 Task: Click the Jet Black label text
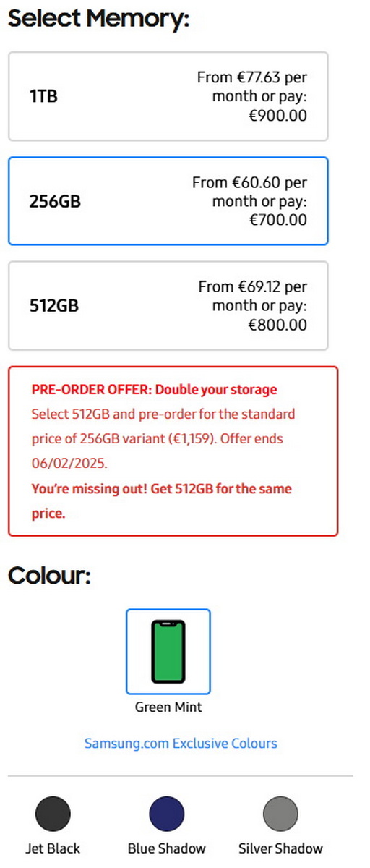pos(53,848)
